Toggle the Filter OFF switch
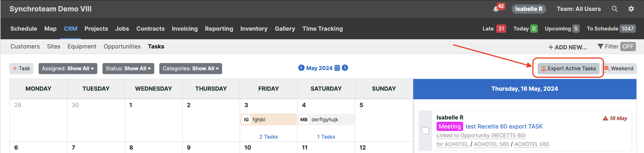Screen dimensions: 644x153 click(x=628, y=46)
